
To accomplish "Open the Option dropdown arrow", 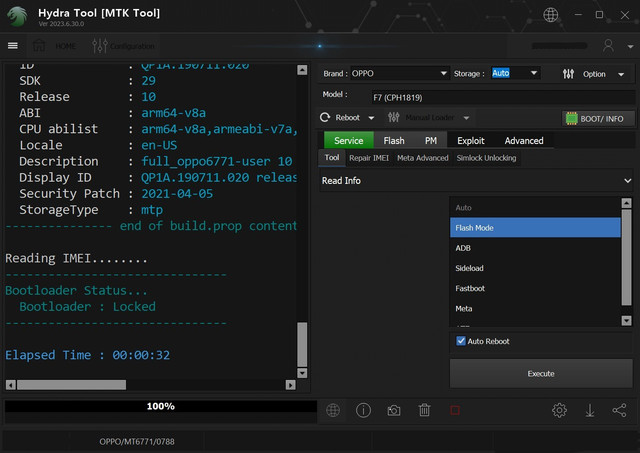I will [x=621, y=74].
